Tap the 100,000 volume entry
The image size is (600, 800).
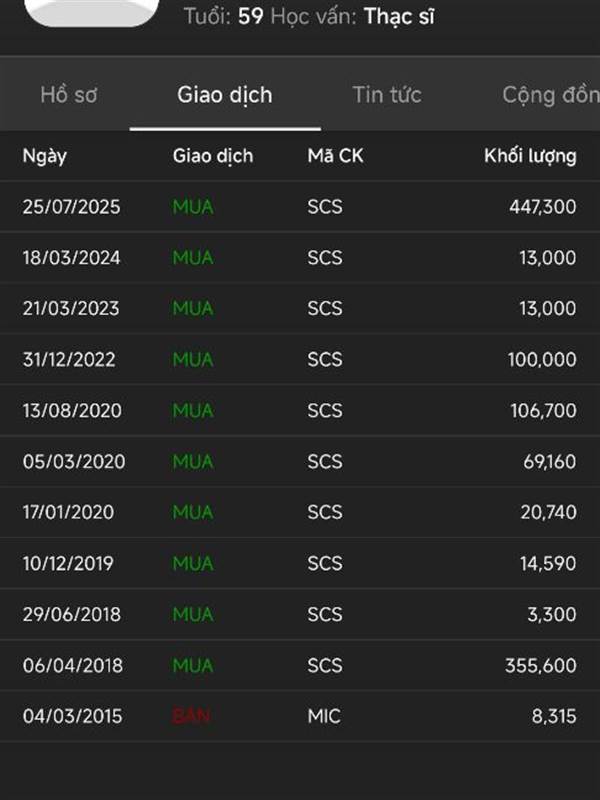pyautogui.click(x=542, y=360)
